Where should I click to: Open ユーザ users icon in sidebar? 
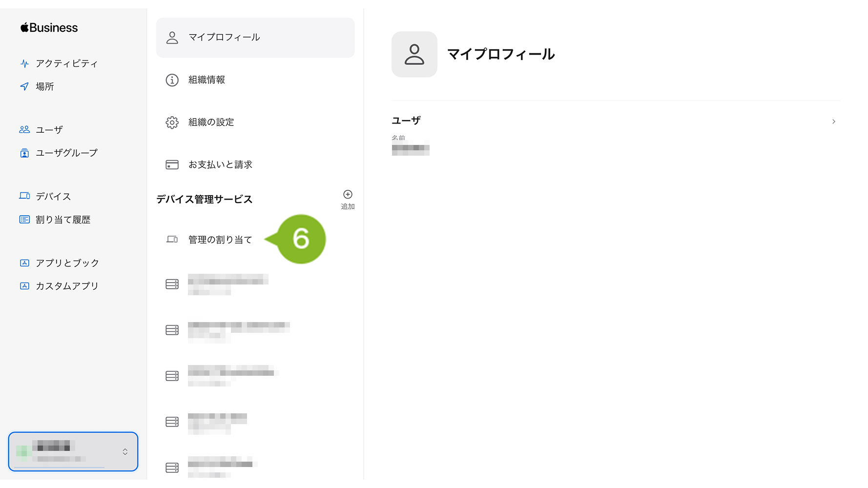coord(24,129)
